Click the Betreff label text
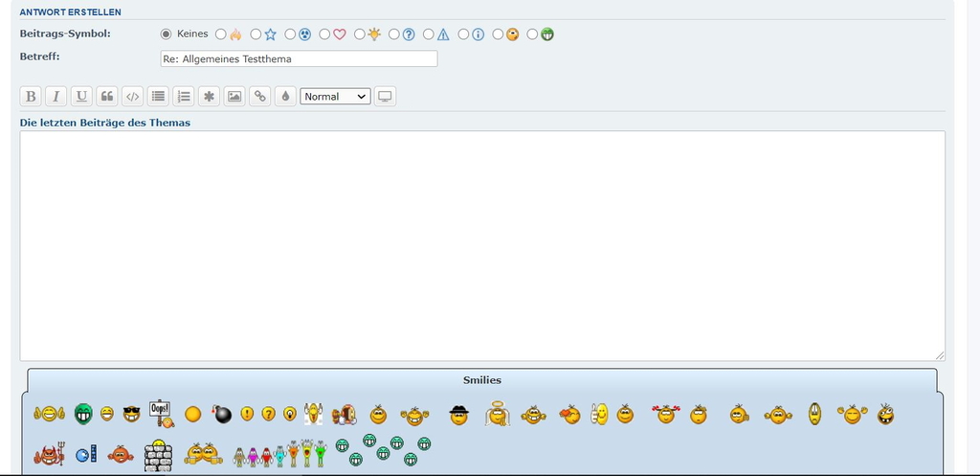The image size is (980, 476). coord(40,57)
